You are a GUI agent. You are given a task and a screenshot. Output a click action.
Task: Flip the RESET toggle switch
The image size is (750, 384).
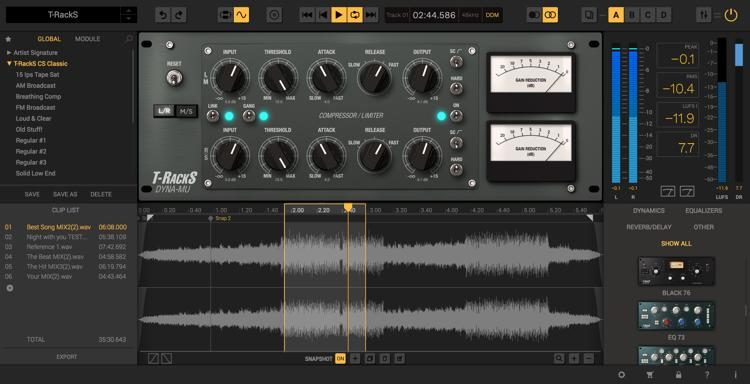174,77
